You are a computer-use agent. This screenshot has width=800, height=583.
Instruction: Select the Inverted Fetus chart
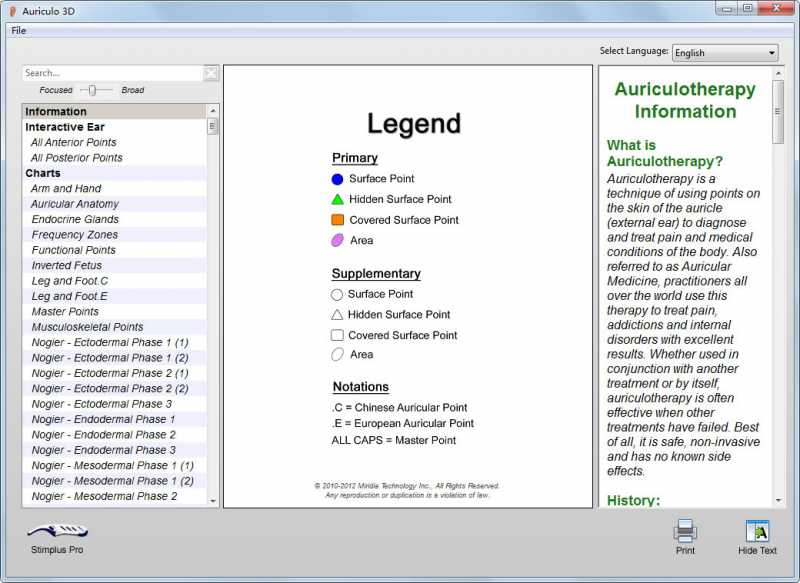67,266
